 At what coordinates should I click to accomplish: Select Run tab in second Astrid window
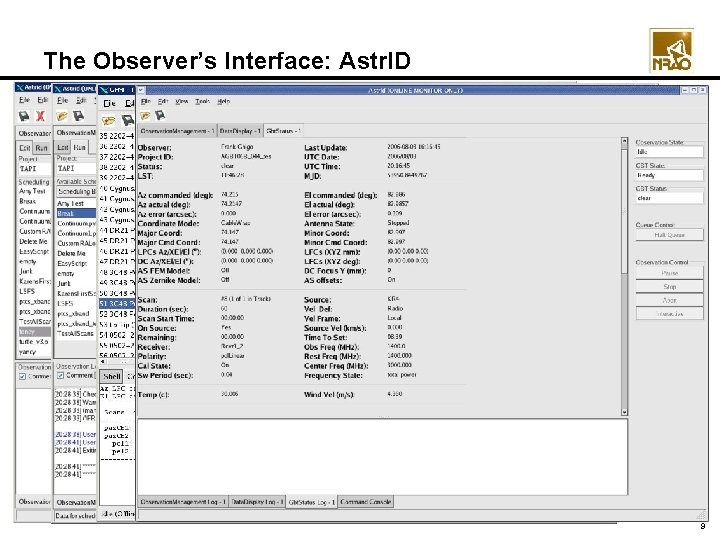[x=79, y=147]
